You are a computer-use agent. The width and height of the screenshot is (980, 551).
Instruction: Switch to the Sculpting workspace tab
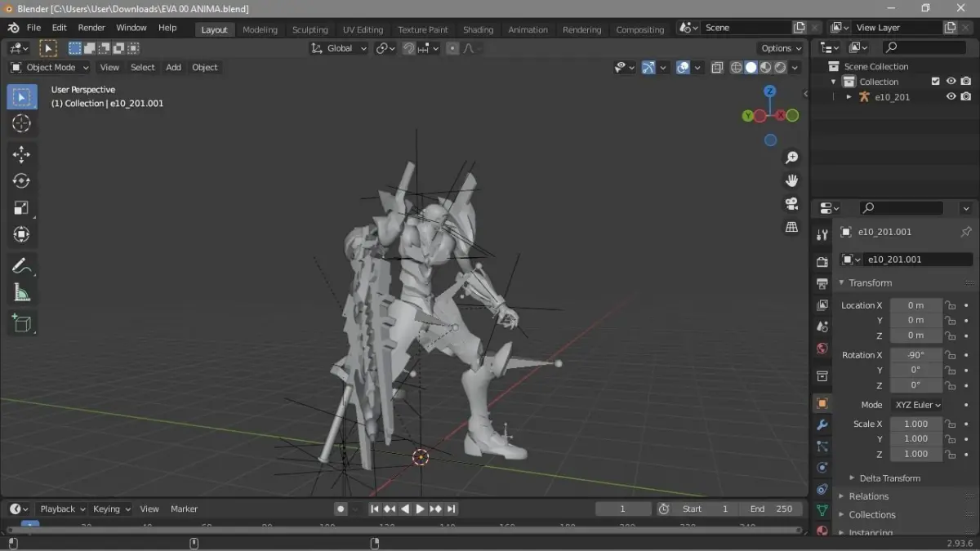pos(310,29)
